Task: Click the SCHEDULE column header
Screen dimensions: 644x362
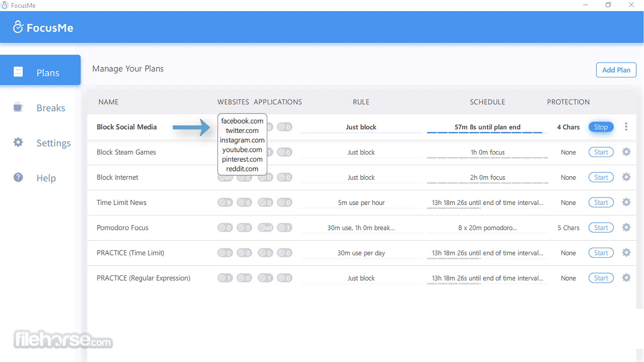Action: pos(487,102)
